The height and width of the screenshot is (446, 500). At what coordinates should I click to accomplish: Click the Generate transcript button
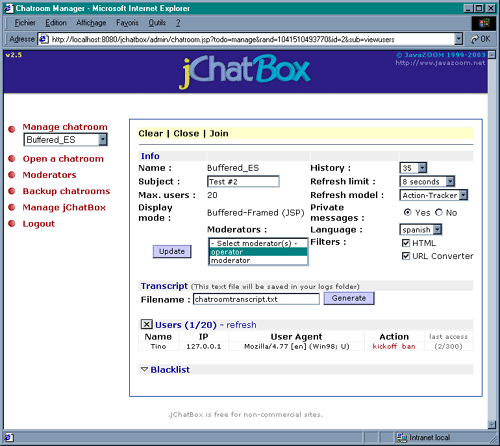pyautogui.click(x=349, y=298)
